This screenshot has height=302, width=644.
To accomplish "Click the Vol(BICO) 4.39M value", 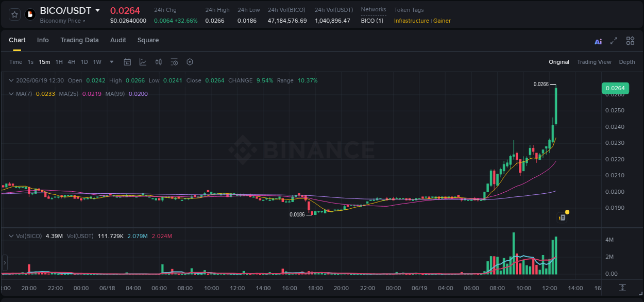I will click(x=55, y=236).
